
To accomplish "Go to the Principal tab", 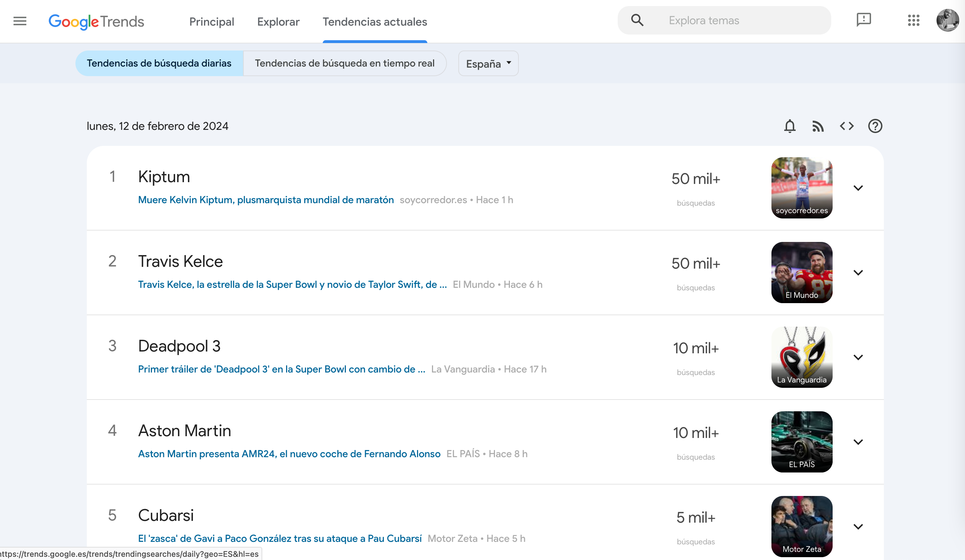I will point(212,22).
